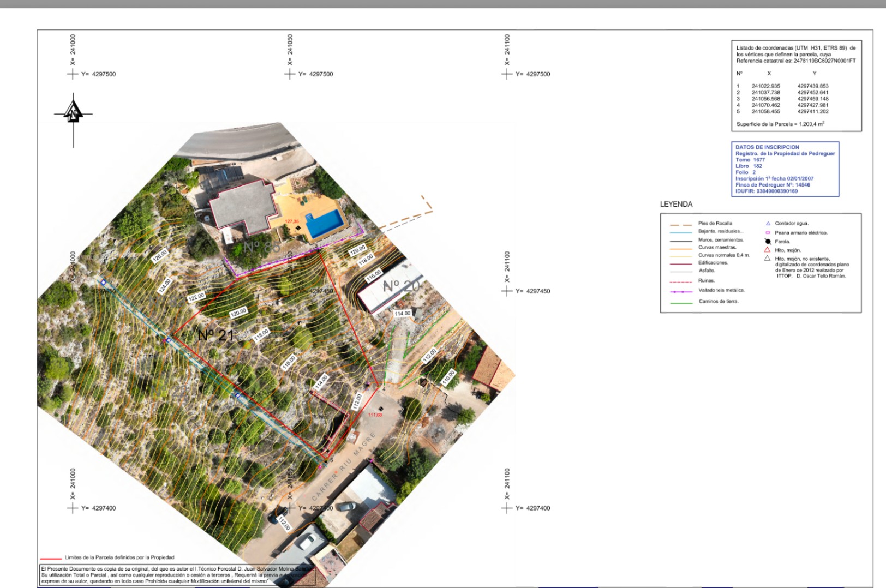Select the 'Vallado tela metálica.' legend label
Viewport: 886px width, 588px height.
click(721, 290)
